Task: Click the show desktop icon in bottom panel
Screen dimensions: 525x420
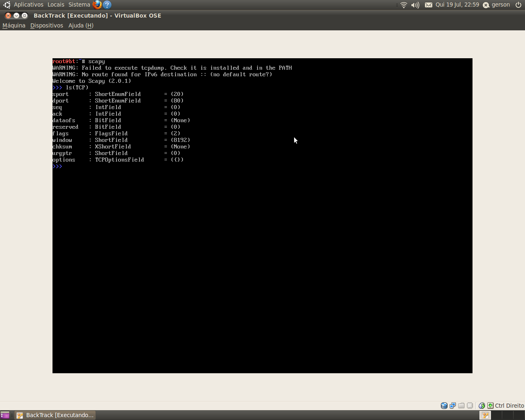Action: tap(5, 415)
